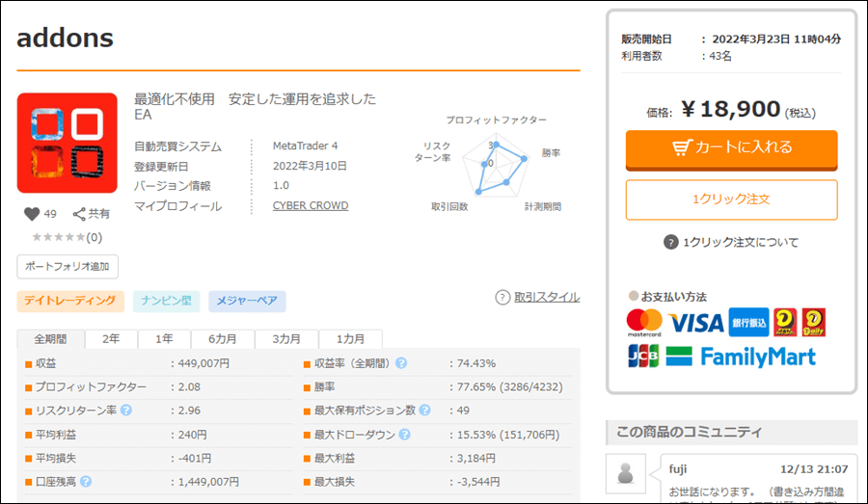Click the addons product thumbnail image
This screenshot has height=504, width=868.
coord(67,143)
